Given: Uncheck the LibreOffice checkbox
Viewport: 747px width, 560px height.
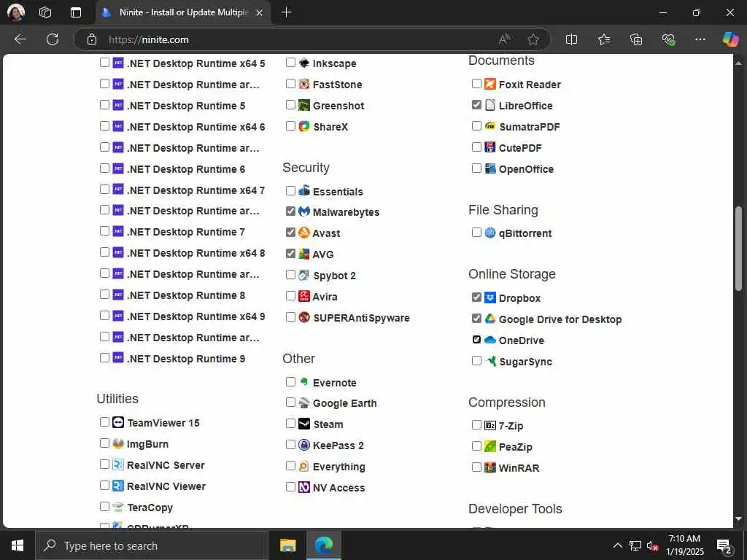Looking at the screenshot, I should pyautogui.click(x=476, y=105).
